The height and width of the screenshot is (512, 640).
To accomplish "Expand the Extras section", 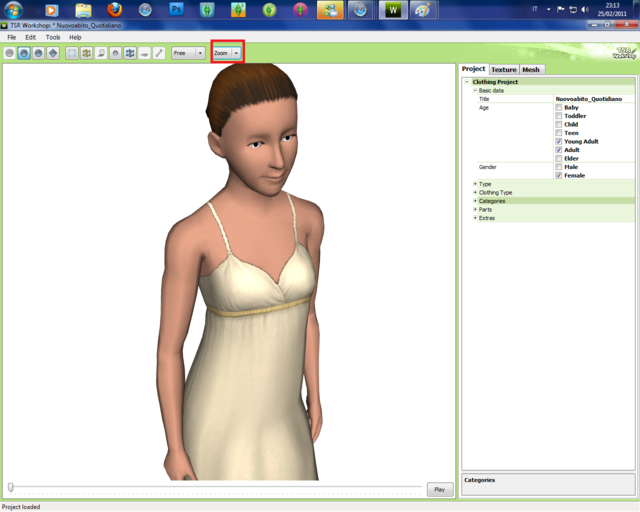I will coord(475,218).
